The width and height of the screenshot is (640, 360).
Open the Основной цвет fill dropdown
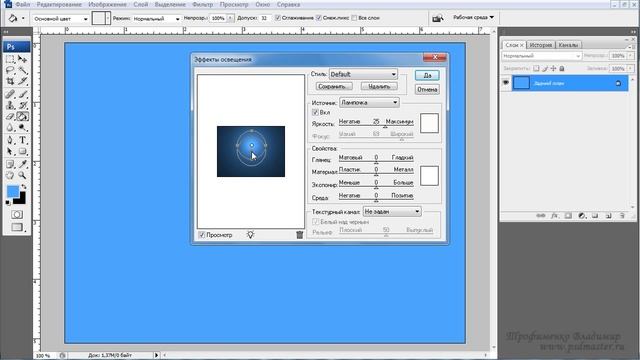[x=60, y=19]
